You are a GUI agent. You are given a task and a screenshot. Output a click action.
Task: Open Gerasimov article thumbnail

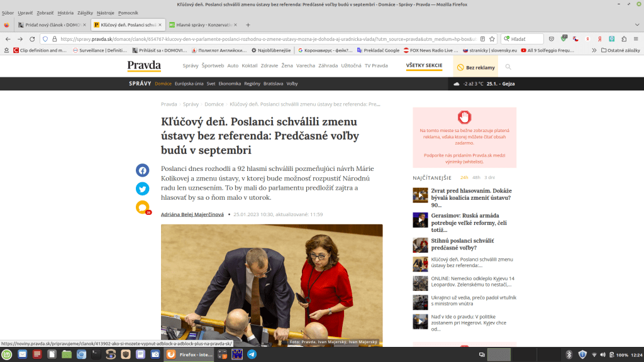[x=420, y=220]
